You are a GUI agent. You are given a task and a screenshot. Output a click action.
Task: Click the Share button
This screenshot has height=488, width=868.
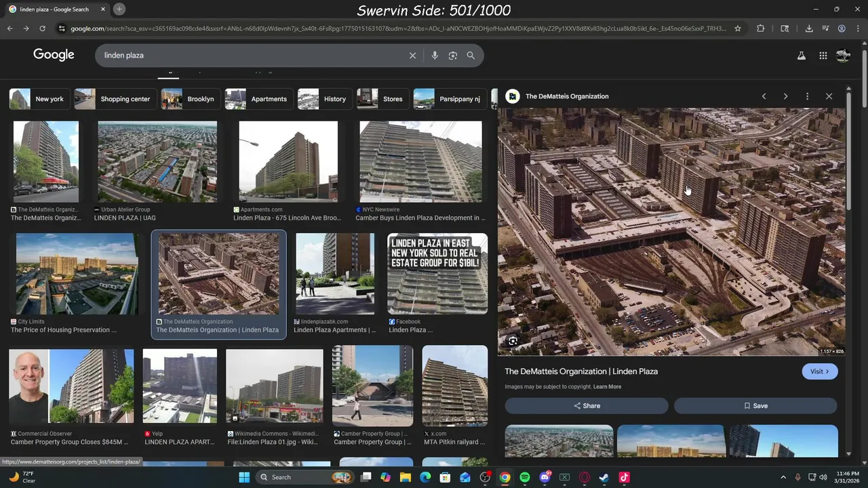coord(587,405)
